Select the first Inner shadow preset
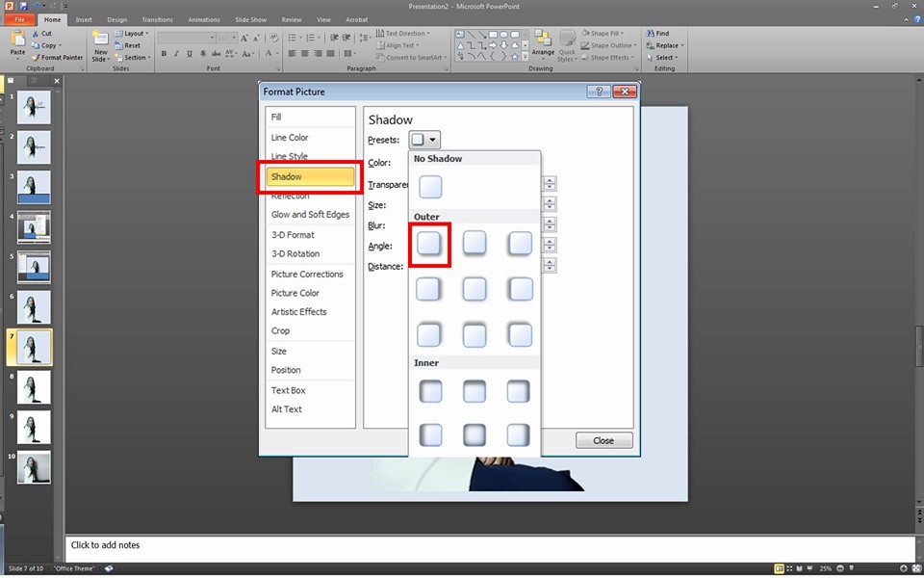The height and width of the screenshot is (578, 924). click(430, 391)
